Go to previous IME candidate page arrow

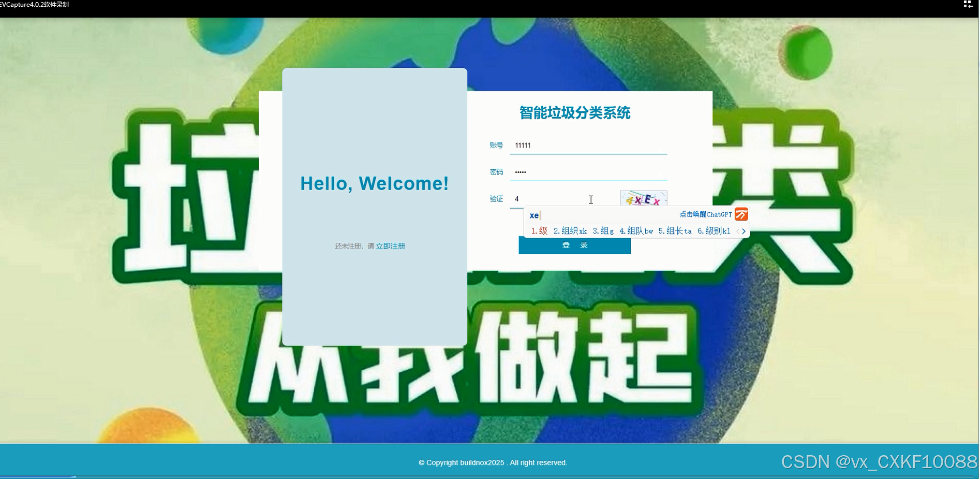pos(738,231)
